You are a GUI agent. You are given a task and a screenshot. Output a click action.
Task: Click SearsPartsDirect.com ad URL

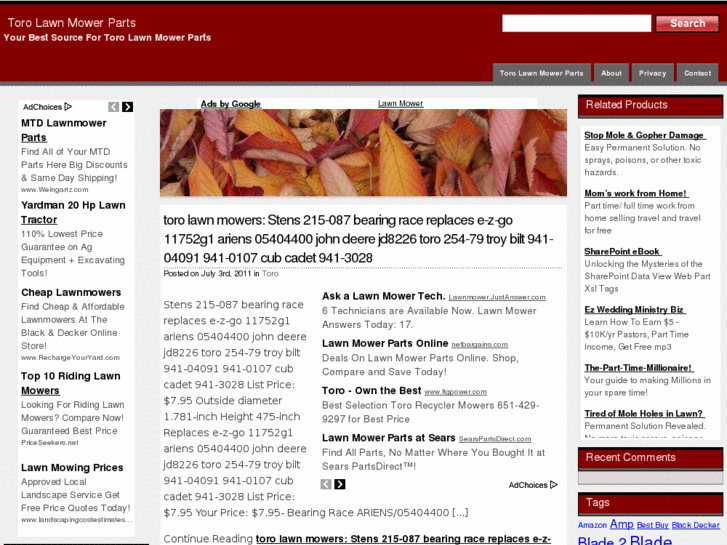tap(495, 439)
